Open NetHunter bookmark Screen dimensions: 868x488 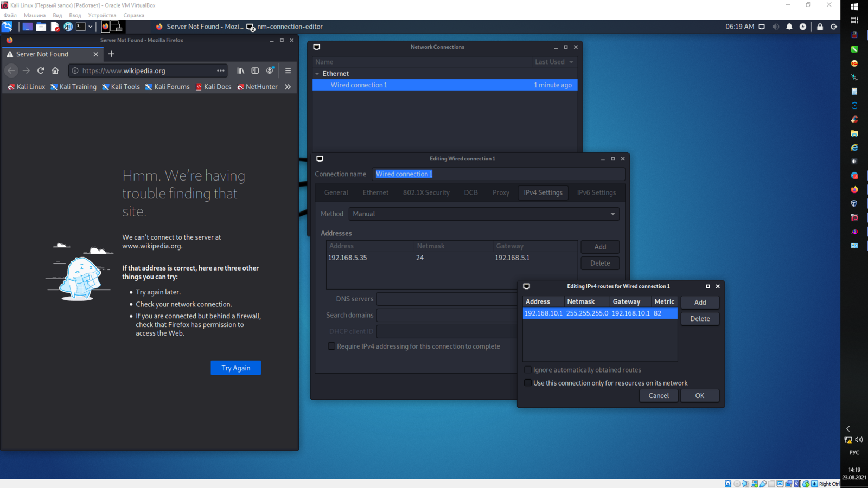pos(257,87)
